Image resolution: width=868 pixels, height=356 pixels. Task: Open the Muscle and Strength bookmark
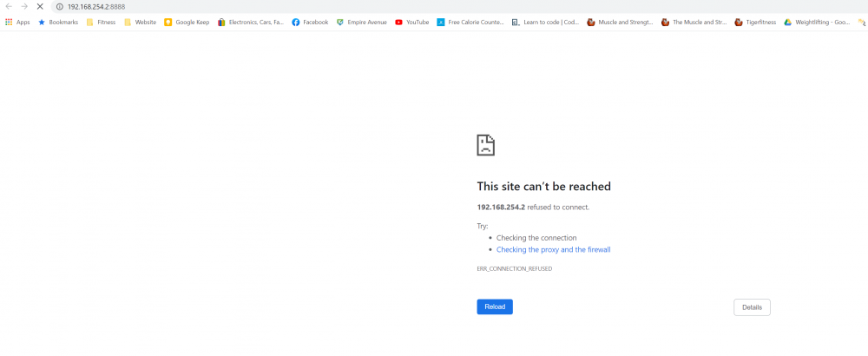pyautogui.click(x=621, y=23)
